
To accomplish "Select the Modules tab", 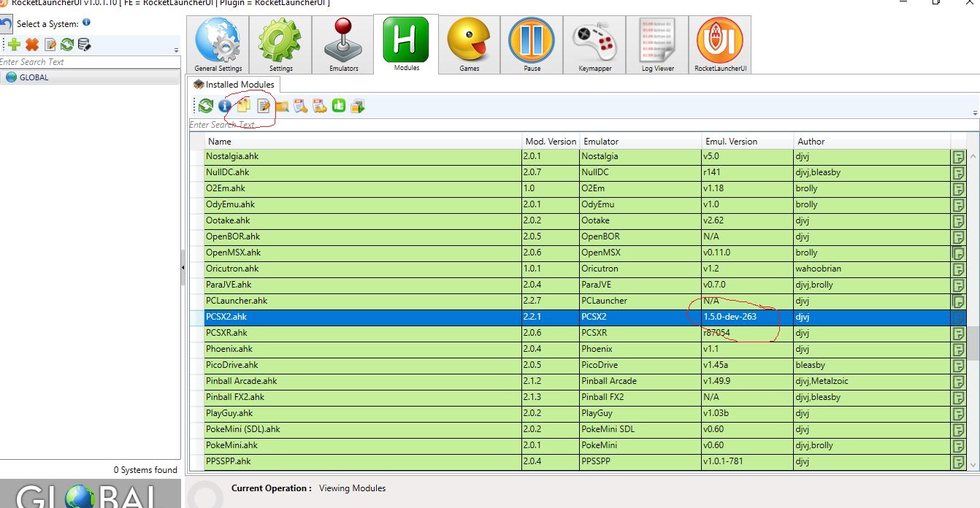I will pos(406,44).
